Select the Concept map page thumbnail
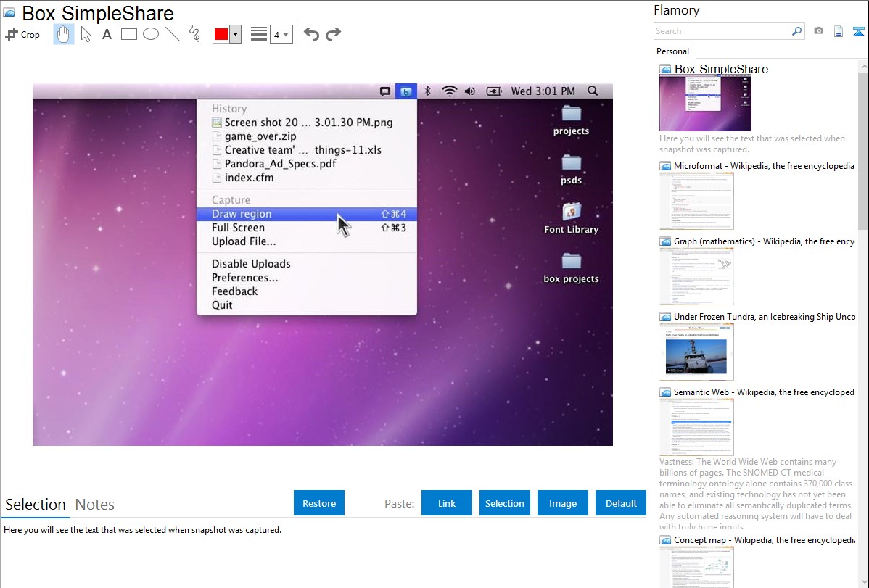 point(696,567)
